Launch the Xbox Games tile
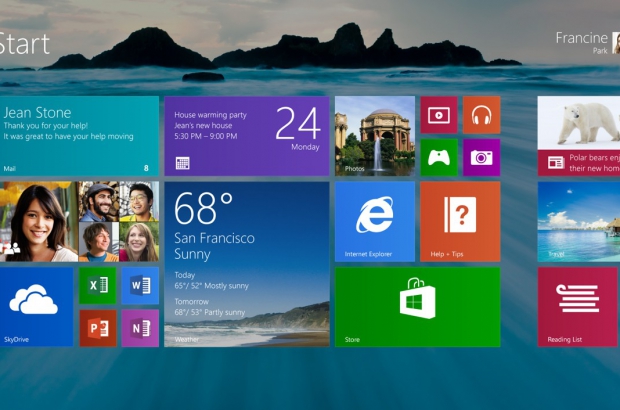The width and height of the screenshot is (620, 410). 439,157
